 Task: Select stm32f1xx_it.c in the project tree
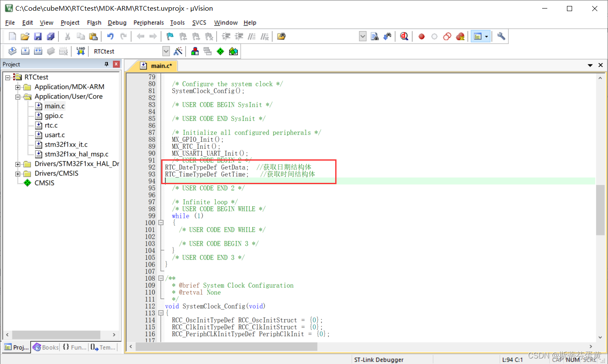66,144
